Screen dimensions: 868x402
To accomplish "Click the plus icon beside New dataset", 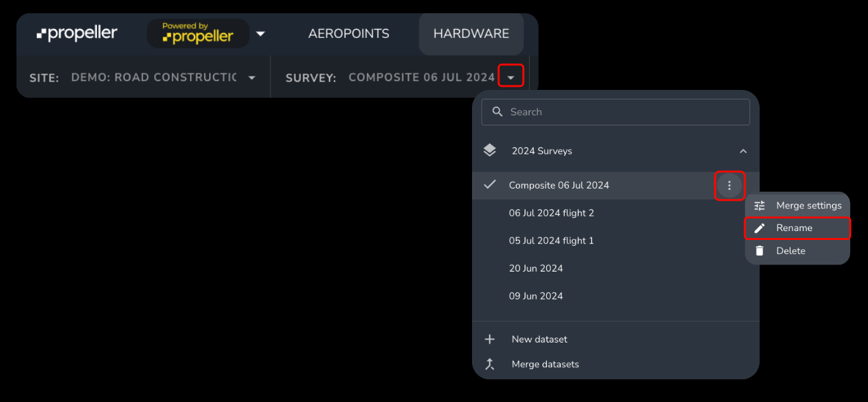I will 490,339.
